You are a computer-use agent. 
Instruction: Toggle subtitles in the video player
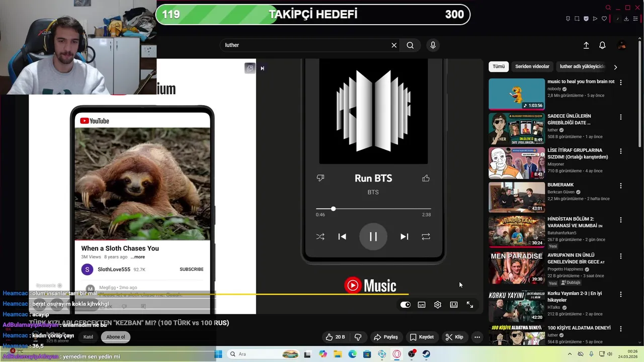coord(422,305)
